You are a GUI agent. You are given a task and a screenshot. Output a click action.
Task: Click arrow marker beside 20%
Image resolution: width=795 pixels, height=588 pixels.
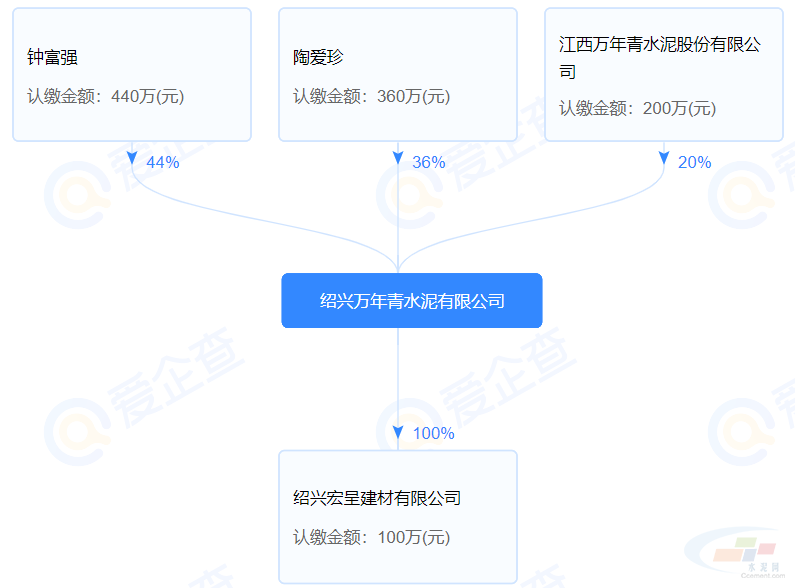coord(664,158)
